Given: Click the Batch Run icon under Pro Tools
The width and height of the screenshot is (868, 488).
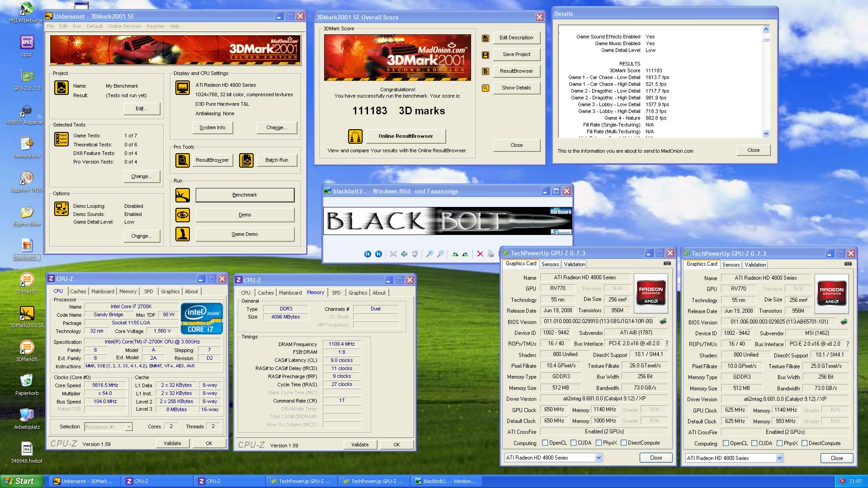Looking at the screenshot, I should (246, 160).
